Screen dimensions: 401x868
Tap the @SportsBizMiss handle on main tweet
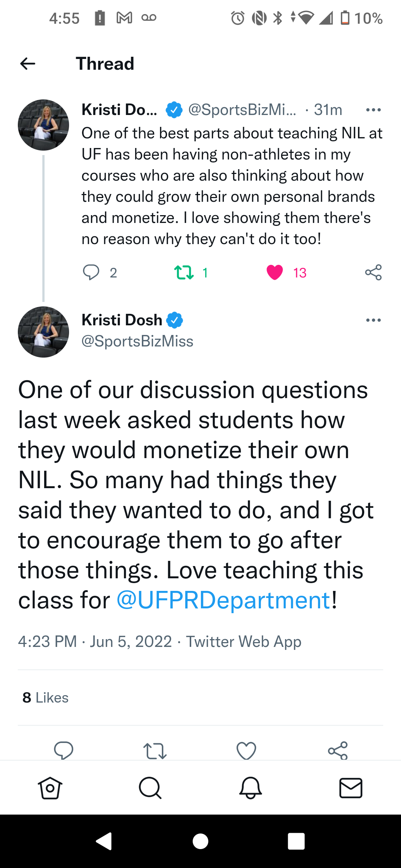pyautogui.click(x=137, y=341)
